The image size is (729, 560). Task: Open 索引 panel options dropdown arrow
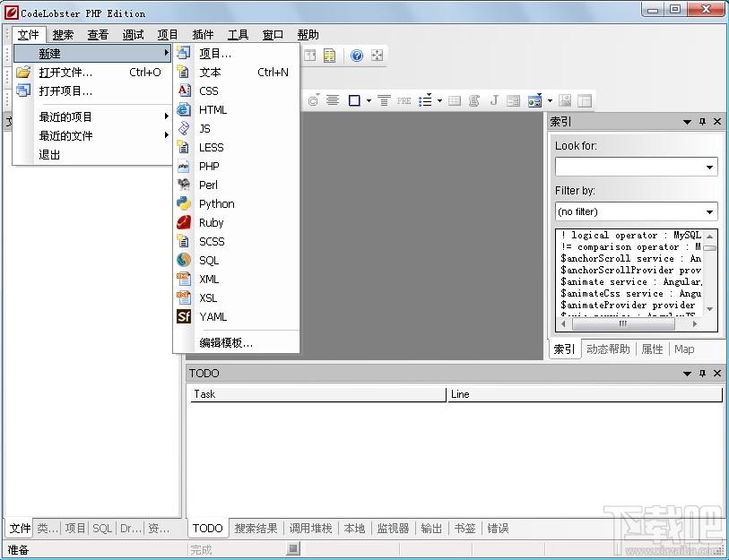[x=687, y=122]
